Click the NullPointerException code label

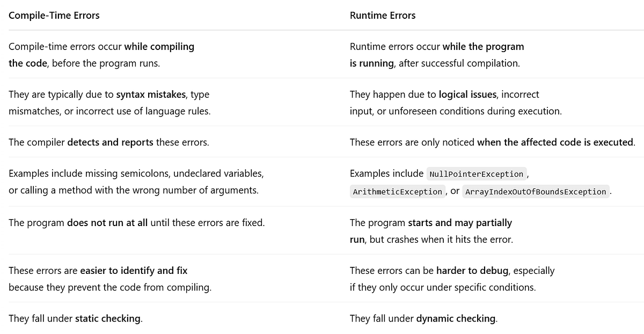tap(477, 174)
